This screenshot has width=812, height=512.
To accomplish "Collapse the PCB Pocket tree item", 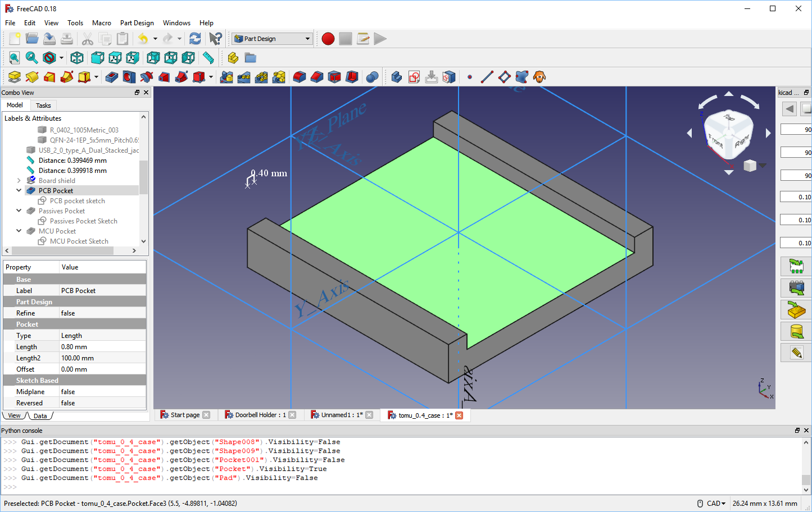I will 19,191.
